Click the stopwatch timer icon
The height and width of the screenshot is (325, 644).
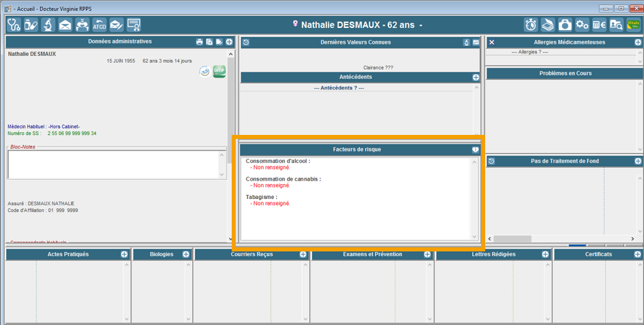(x=531, y=25)
